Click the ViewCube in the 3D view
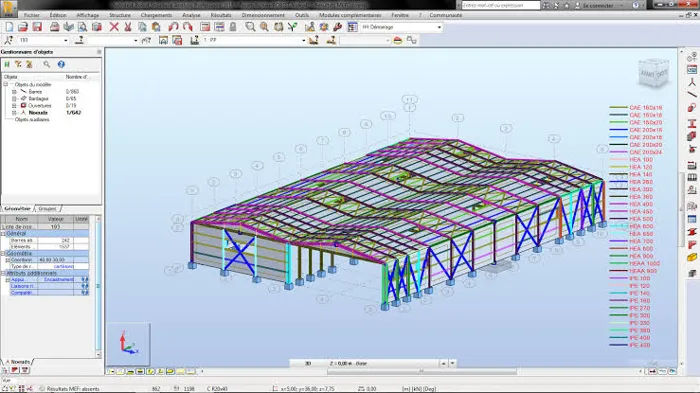The image size is (700, 393). point(653,72)
